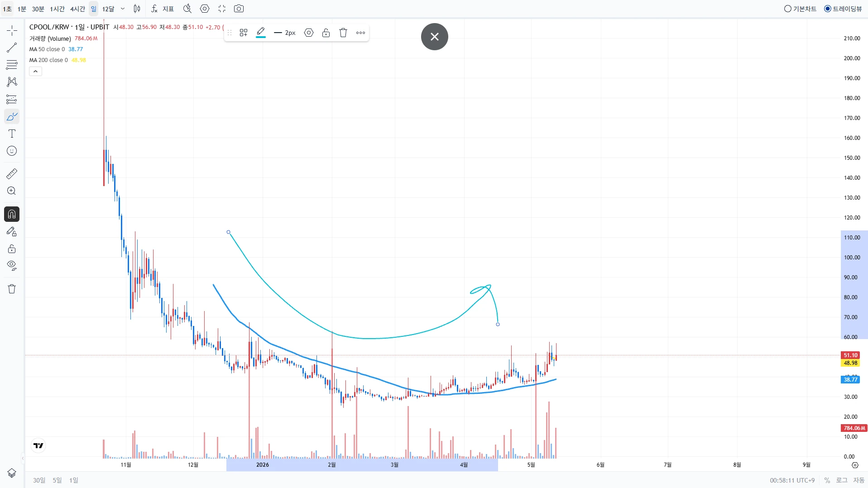Open the Fibonacci tools group
Viewport: 868px width, 488px height.
(x=12, y=65)
